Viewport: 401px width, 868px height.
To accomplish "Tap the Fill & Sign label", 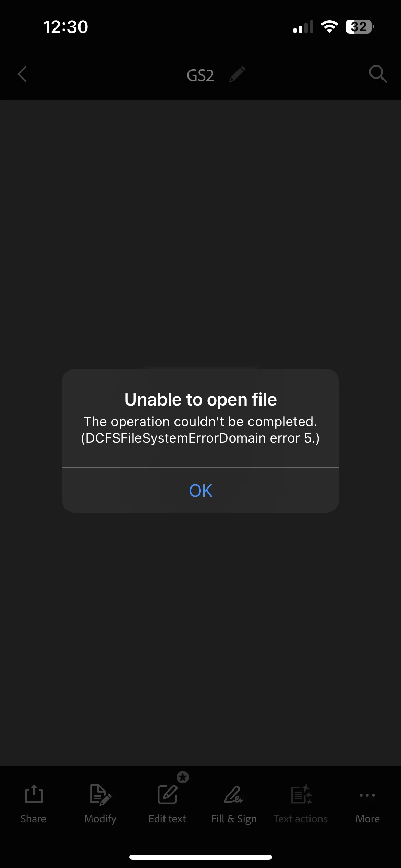I will click(x=234, y=819).
